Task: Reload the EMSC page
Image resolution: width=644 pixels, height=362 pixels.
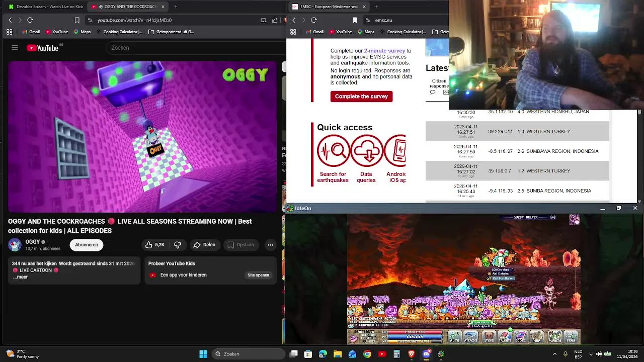Action: pyautogui.click(x=314, y=20)
